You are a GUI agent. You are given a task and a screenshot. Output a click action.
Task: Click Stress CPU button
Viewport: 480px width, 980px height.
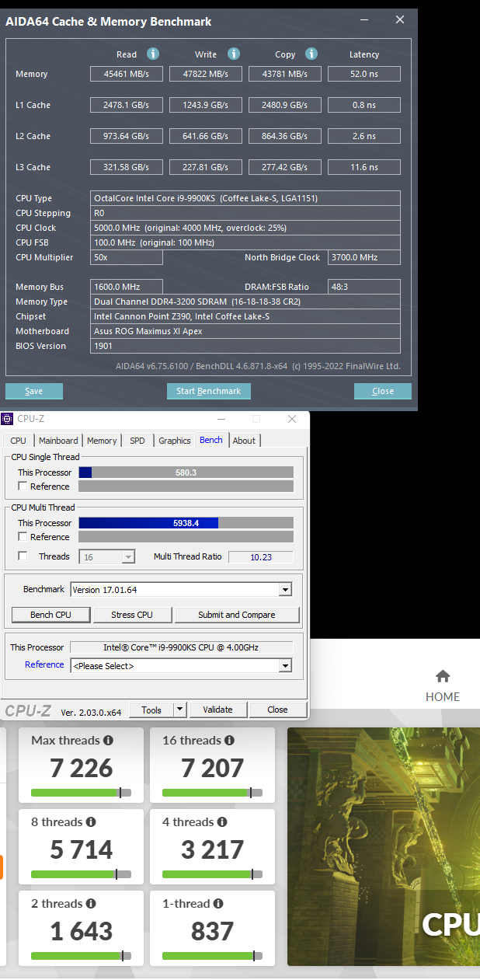132,615
